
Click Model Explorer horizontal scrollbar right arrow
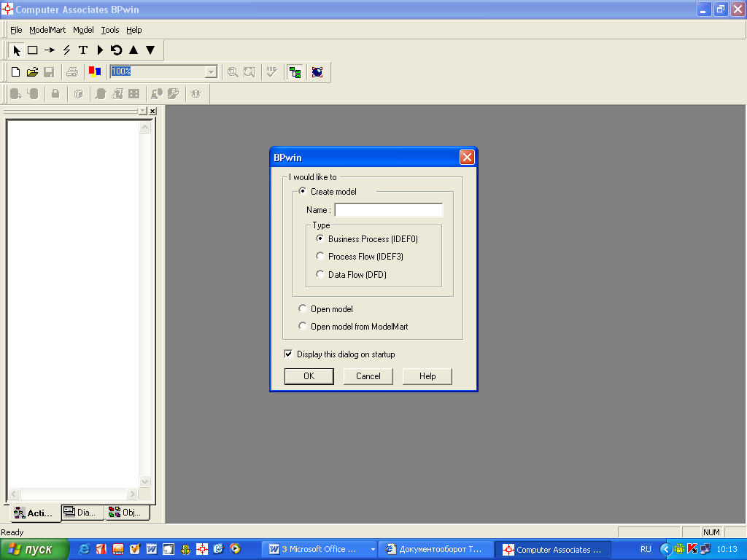(x=133, y=494)
